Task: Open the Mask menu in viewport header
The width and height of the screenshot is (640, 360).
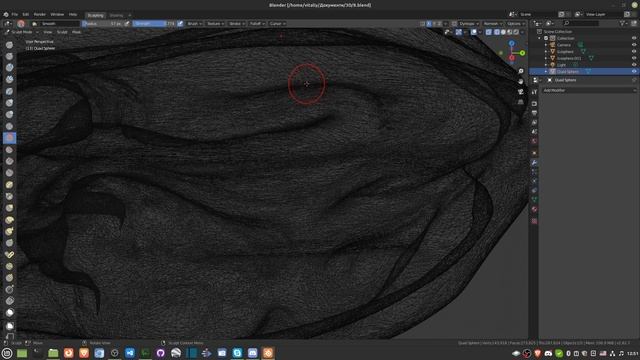Action: [x=76, y=32]
